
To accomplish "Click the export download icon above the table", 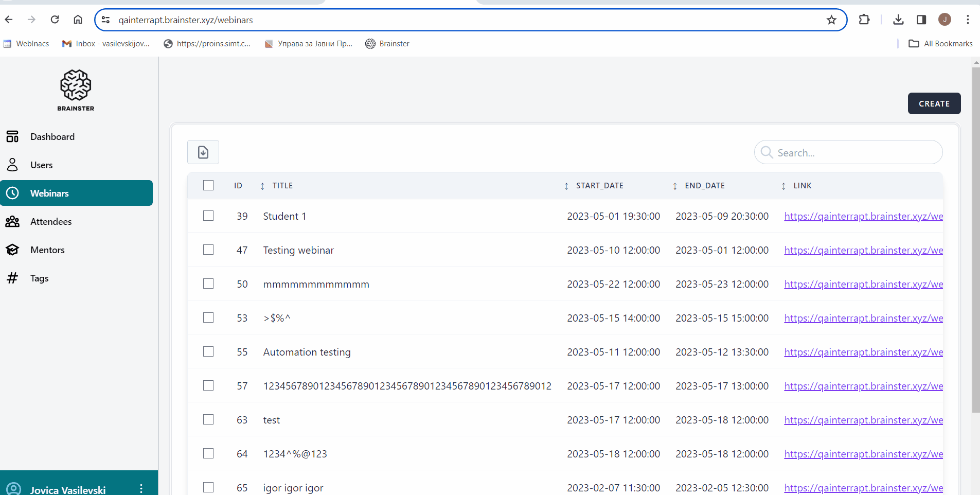I will 203,152.
